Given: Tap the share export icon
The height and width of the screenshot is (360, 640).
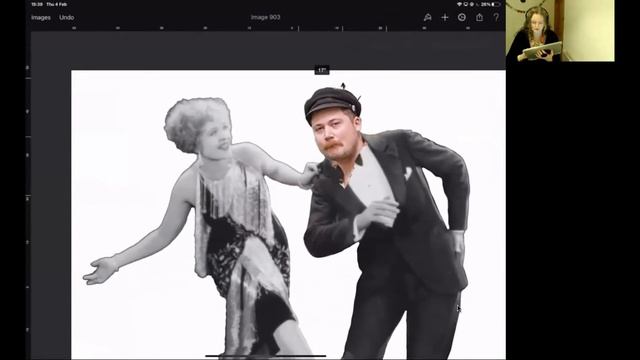Looking at the screenshot, I should click(479, 17).
